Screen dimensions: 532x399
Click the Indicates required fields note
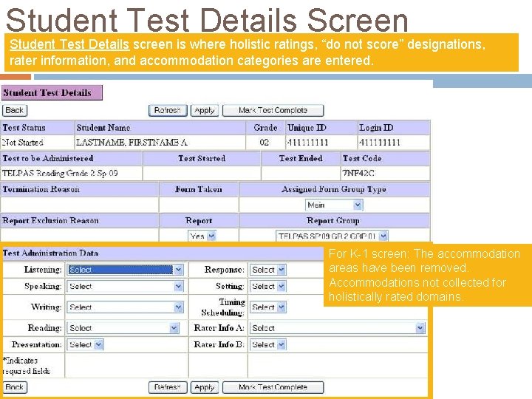pyautogui.click(x=27, y=366)
